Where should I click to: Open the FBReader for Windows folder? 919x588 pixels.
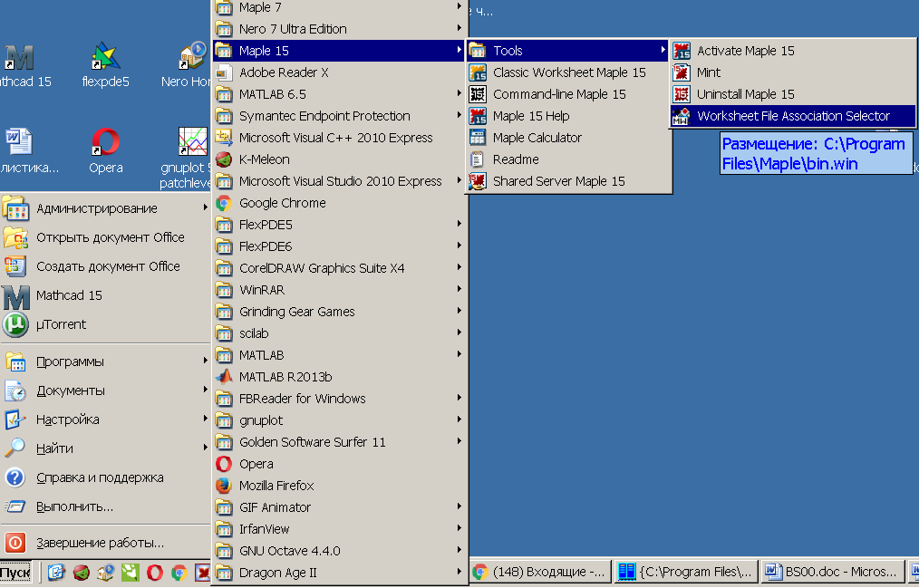click(x=339, y=399)
